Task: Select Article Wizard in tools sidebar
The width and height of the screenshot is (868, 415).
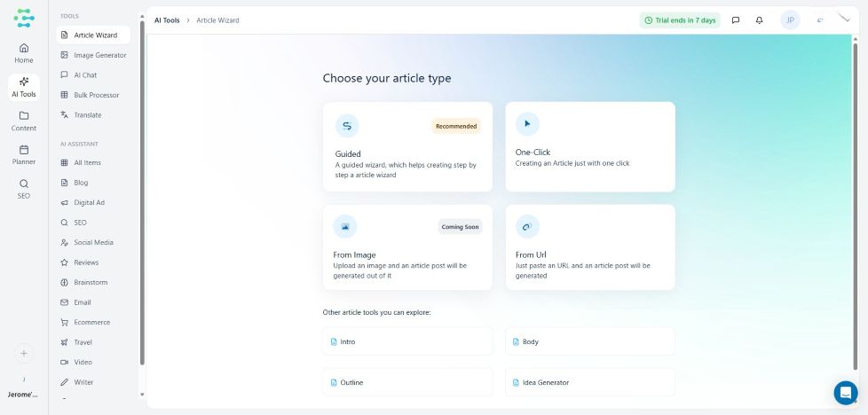Action: (93, 35)
